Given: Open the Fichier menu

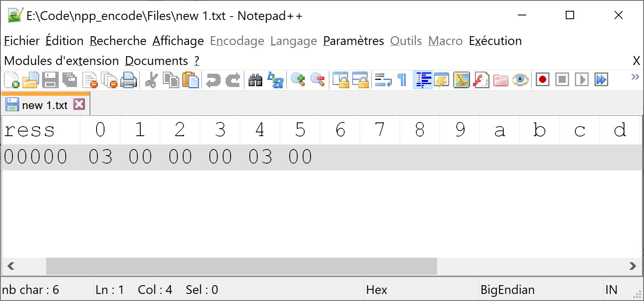Looking at the screenshot, I should coord(21,41).
